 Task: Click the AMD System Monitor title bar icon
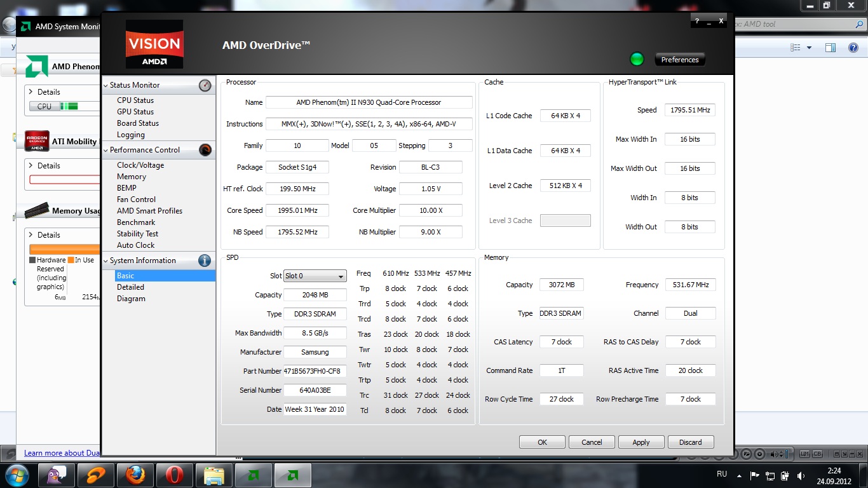coord(25,27)
